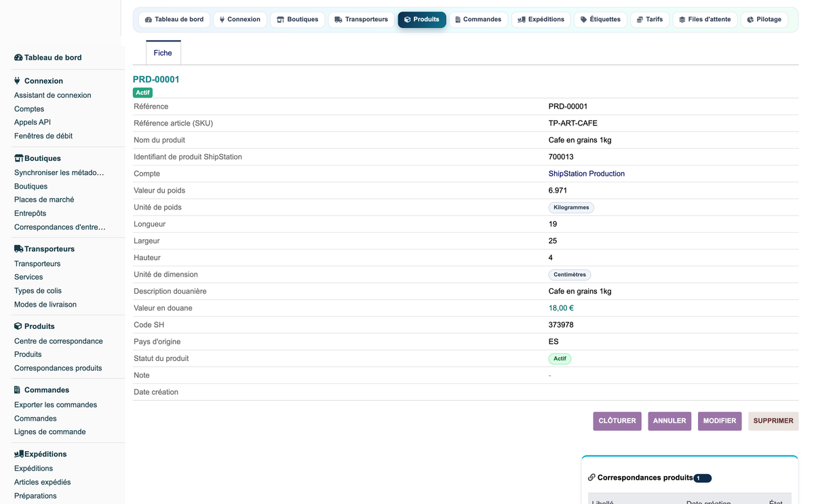The image size is (814, 504).
Task: Open Expéditions sub-link in sidebar
Action: [x=33, y=469]
